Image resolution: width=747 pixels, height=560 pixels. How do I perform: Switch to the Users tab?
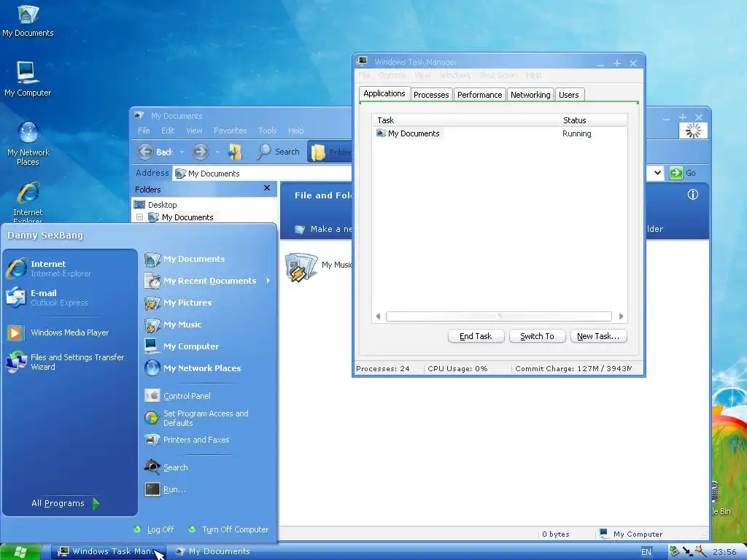[x=569, y=95]
